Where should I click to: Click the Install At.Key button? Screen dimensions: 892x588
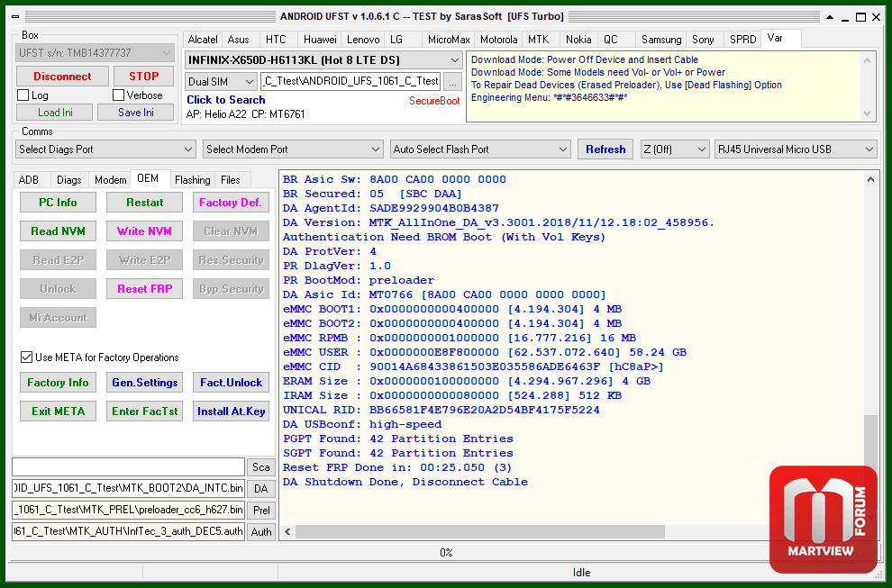click(231, 412)
